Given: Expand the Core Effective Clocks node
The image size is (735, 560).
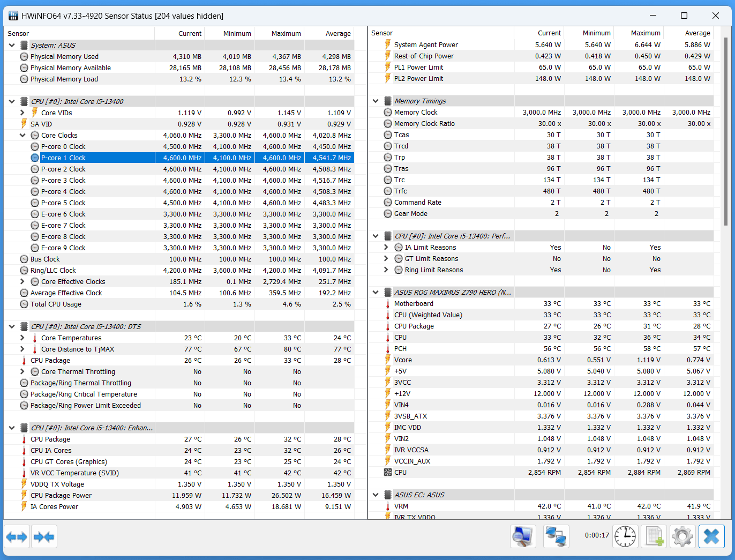Looking at the screenshot, I should (x=22, y=281).
